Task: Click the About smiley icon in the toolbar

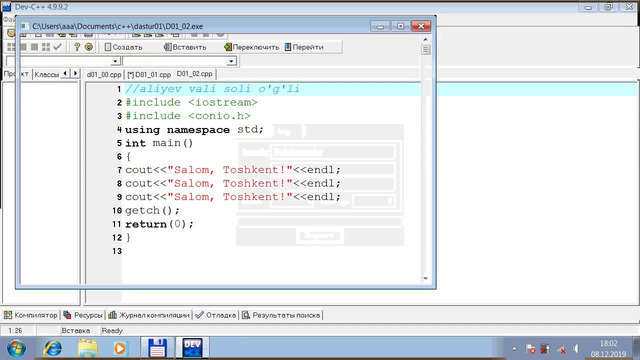Action: (89, 47)
